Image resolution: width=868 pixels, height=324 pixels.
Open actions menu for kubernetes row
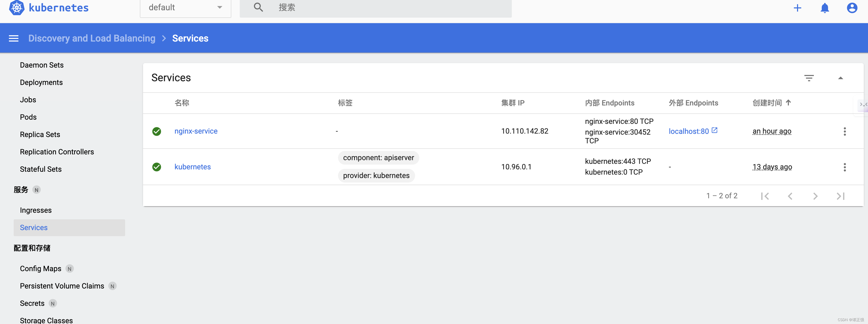coord(844,167)
